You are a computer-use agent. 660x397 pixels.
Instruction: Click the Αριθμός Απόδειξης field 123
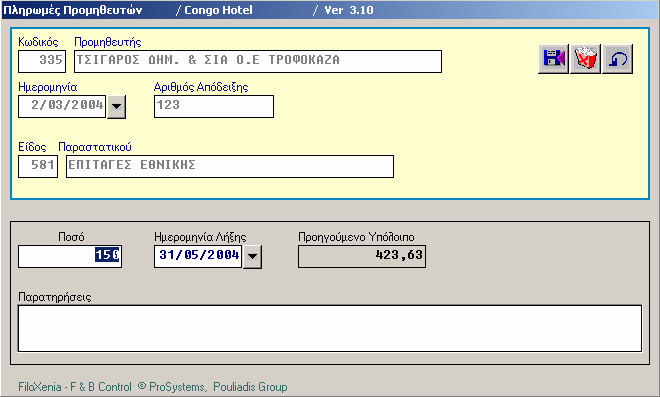pos(214,107)
